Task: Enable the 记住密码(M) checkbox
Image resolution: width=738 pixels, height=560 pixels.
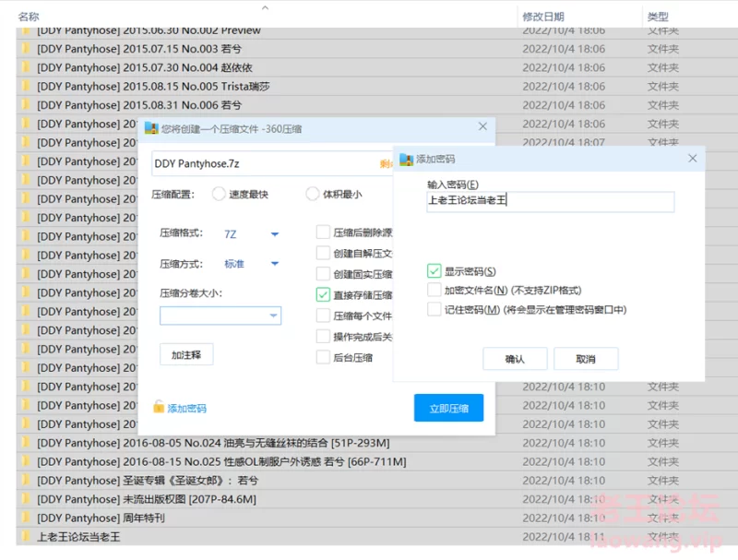Action: [x=434, y=309]
